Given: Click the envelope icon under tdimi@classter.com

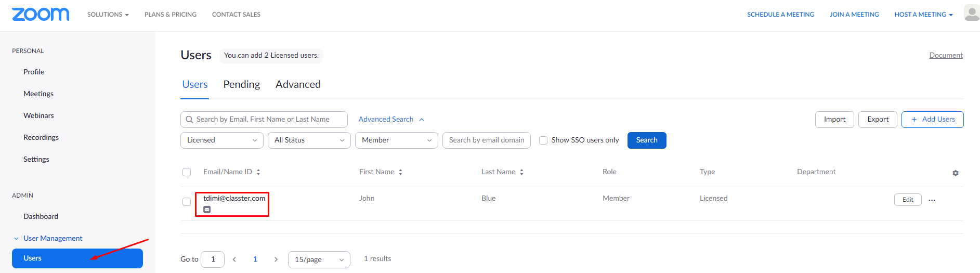Looking at the screenshot, I should point(207,210).
